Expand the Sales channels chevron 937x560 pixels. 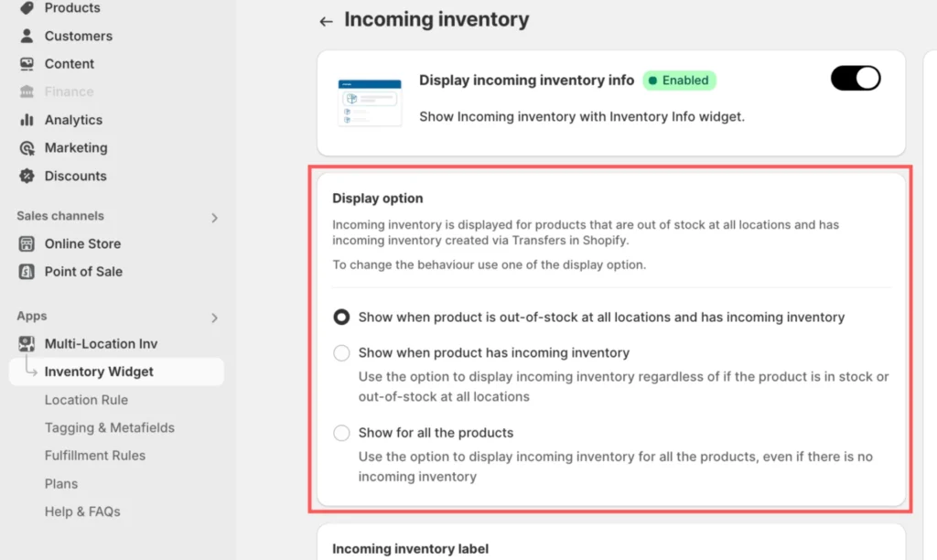pos(214,218)
